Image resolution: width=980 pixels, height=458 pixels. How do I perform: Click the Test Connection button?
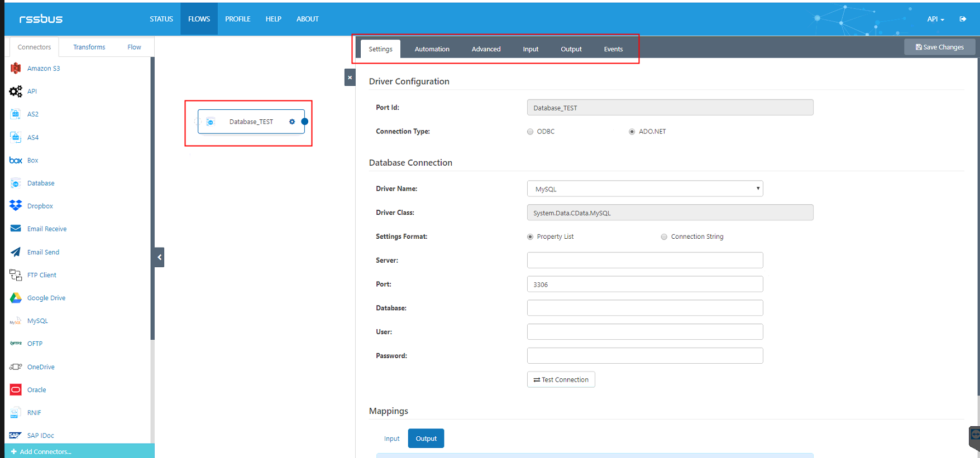click(561, 379)
